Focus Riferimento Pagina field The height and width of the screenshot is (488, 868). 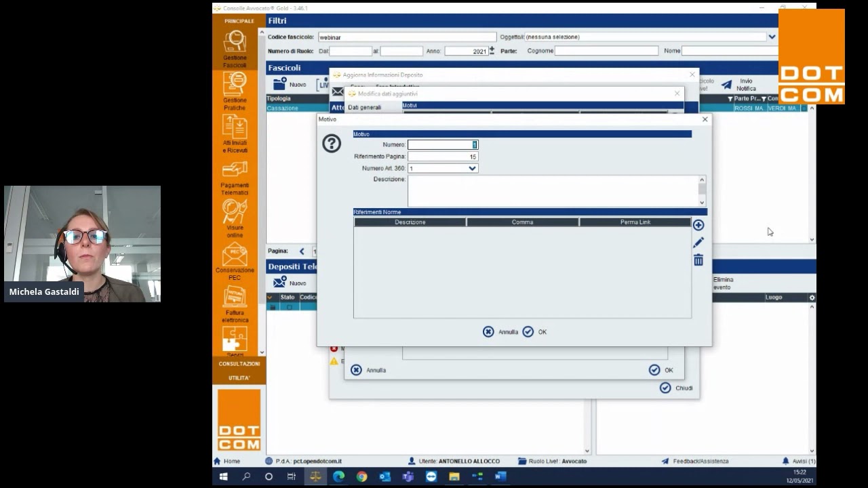[443, 157]
